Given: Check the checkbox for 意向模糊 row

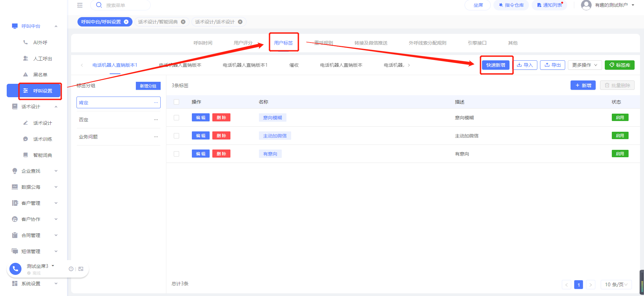Looking at the screenshot, I should (x=176, y=118).
